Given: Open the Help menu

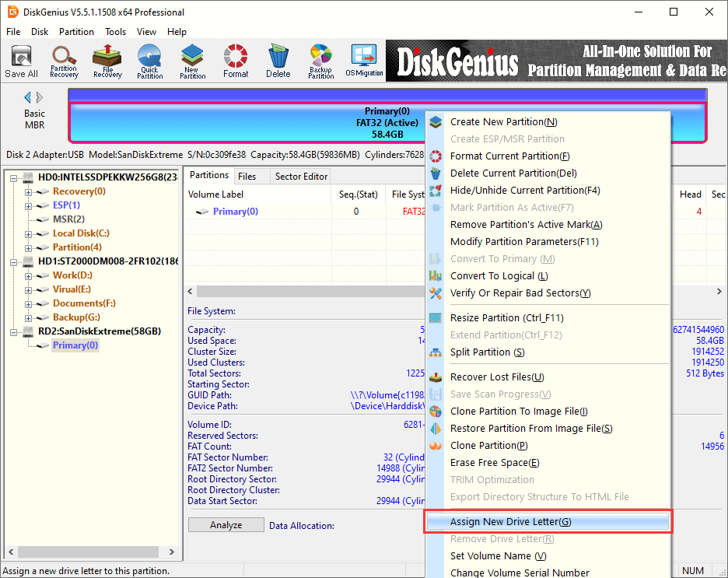Looking at the screenshot, I should (177, 32).
